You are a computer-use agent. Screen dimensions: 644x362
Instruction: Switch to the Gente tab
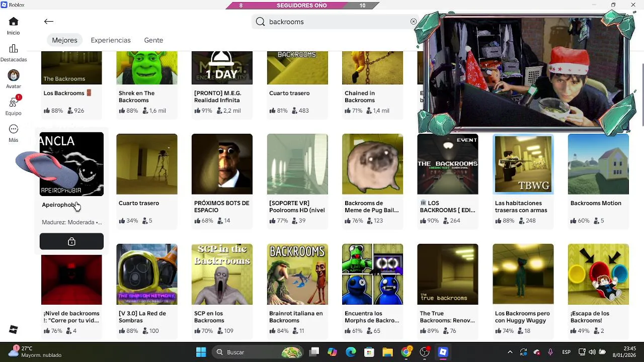(x=153, y=40)
